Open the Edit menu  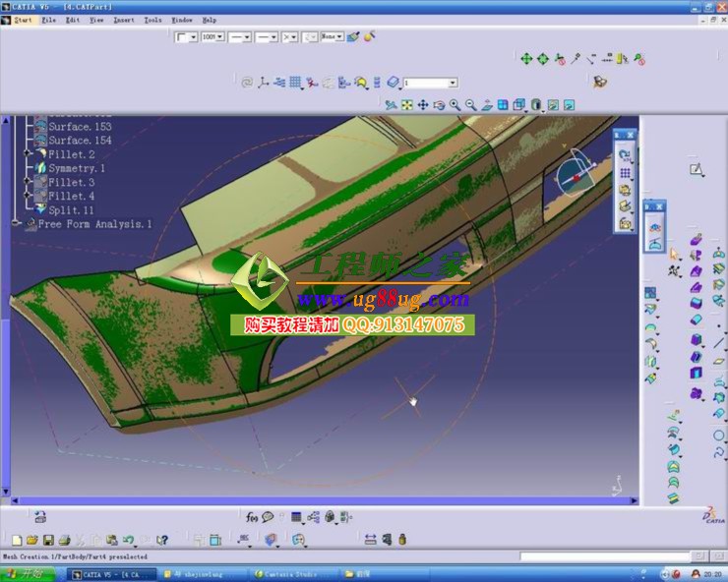click(73, 20)
